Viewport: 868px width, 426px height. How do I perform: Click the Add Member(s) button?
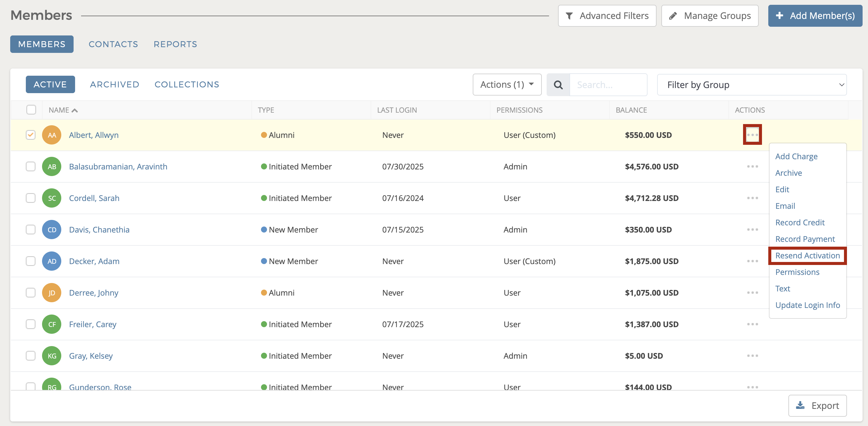point(815,16)
